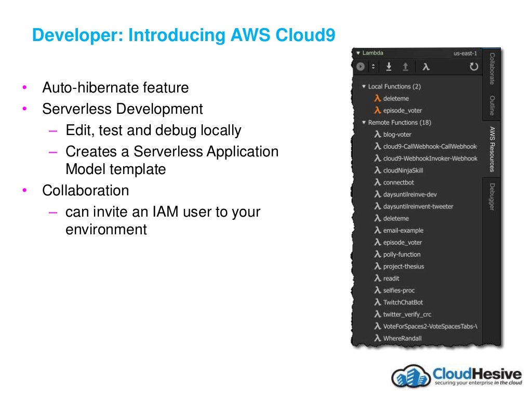
Task: Click lambda icon next to connectbot
Action: (377, 182)
